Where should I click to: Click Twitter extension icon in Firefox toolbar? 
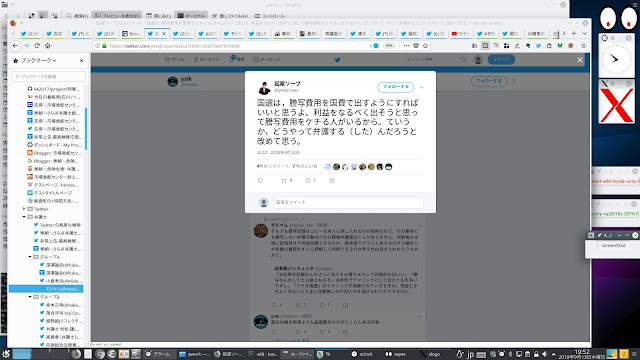click(x=538, y=46)
